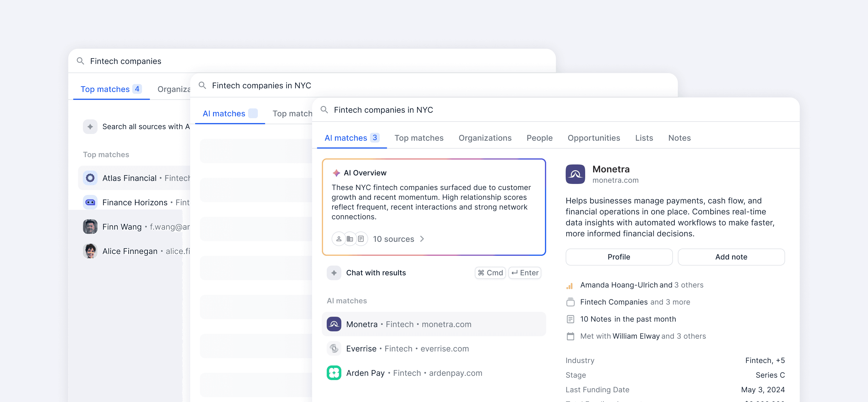
Task: Switch to the Organizations tab
Action: tap(485, 138)
